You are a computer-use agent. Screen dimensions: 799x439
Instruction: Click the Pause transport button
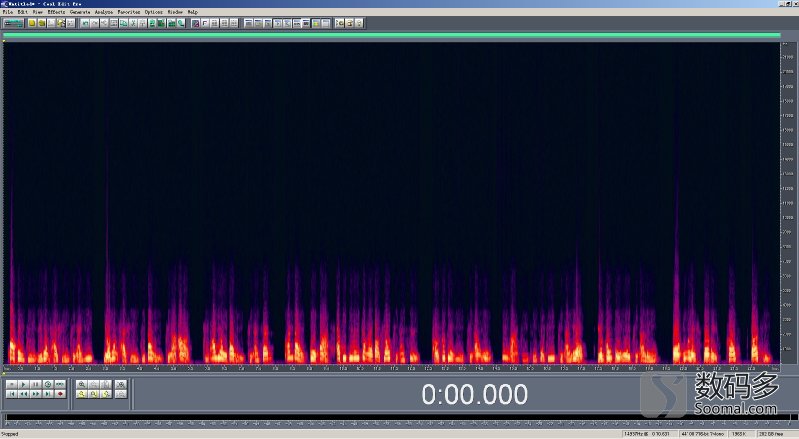(35, 384)
